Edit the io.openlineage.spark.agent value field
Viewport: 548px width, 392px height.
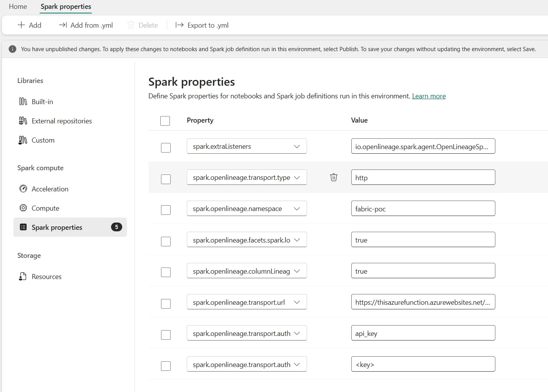click(423, 146)
